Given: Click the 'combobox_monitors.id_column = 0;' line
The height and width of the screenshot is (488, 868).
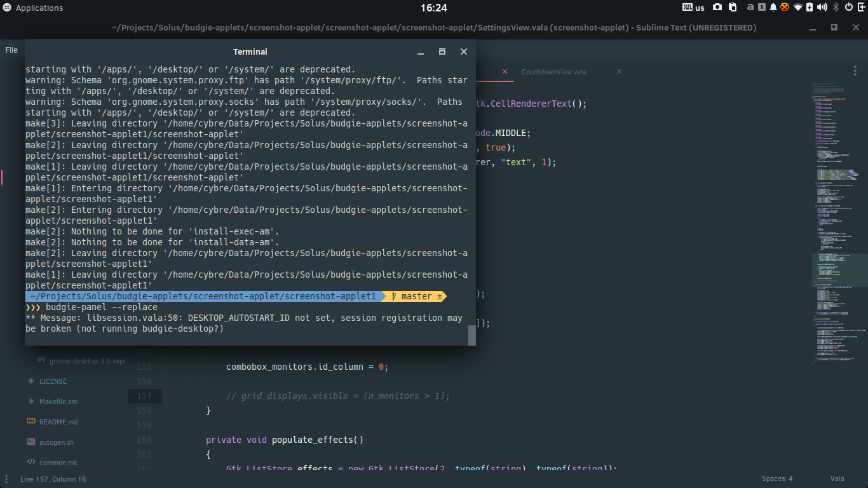Looking at the screenshot, I should coord(307,367).
